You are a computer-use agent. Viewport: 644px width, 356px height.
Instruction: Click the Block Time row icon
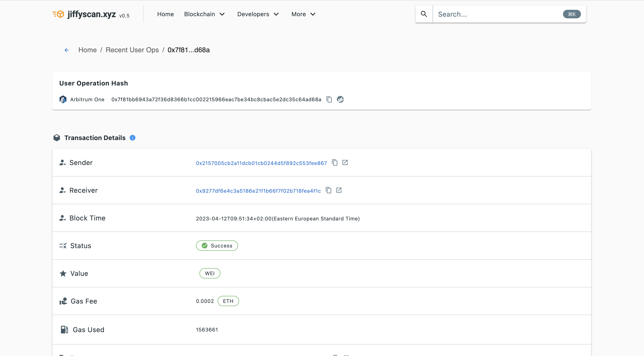[62, 218]
